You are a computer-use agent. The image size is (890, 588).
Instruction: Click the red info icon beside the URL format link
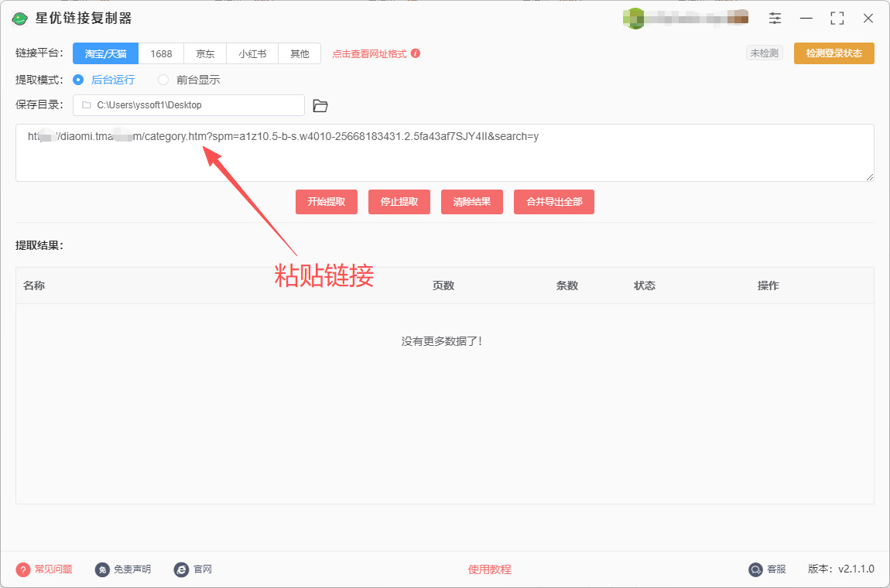click(x=416, y=53)
